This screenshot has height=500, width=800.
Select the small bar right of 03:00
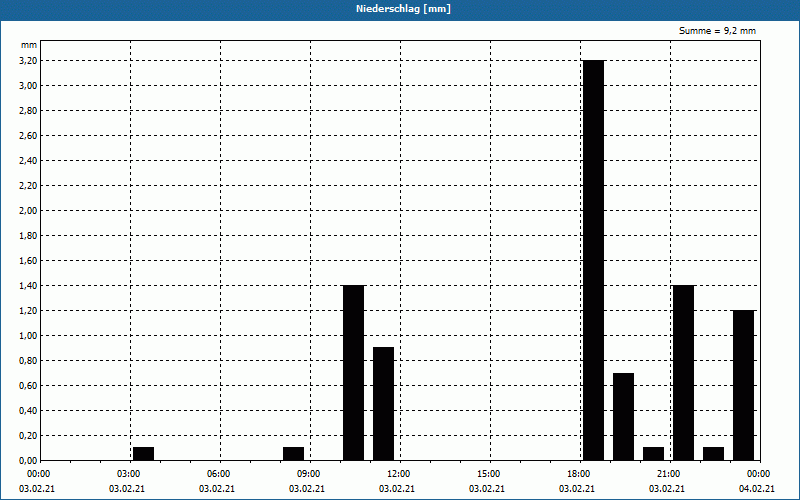[x=143, y=454]
